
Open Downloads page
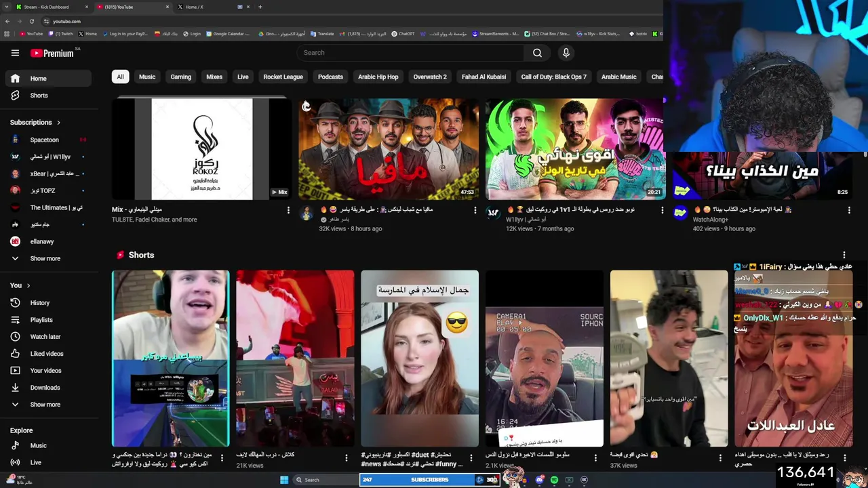point(47,388)
